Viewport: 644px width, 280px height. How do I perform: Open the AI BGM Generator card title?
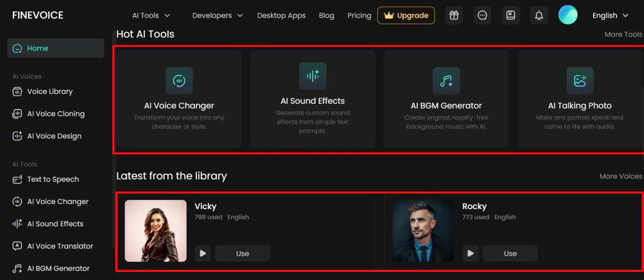point(447,106)
